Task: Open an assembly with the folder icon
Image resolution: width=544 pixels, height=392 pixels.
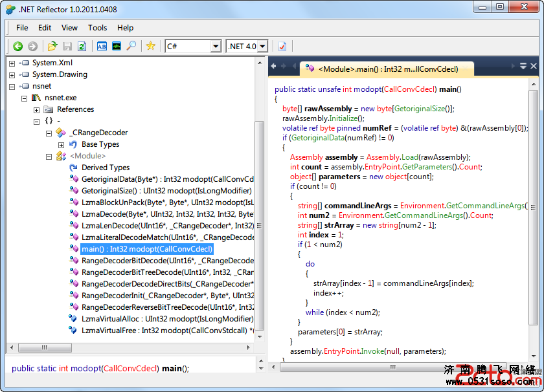Action: [52, 46]
